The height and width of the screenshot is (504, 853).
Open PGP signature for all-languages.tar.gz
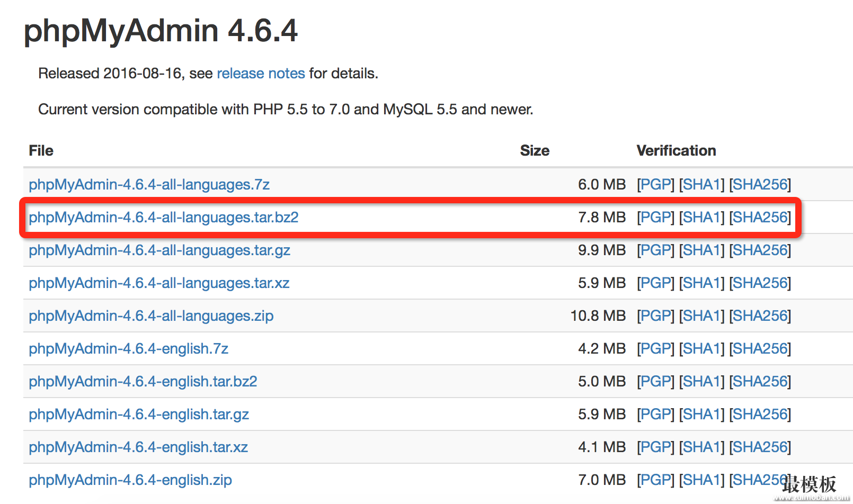coord(655,250)
